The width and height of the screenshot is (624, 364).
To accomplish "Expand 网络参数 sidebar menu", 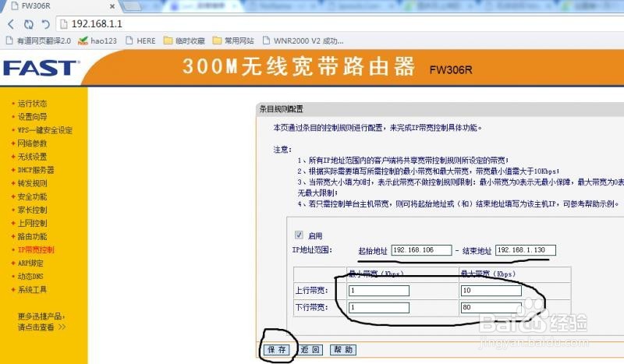I will (x=32, y=143).
